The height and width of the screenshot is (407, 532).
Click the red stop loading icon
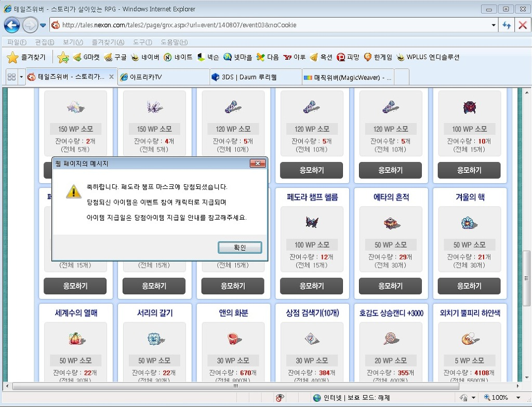coord(523,25)
